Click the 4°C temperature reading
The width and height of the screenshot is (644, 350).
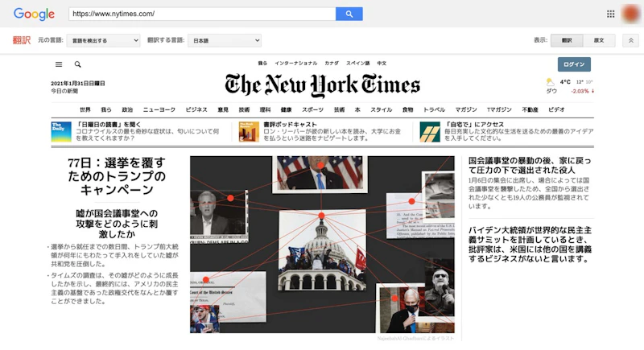(565, 81)
